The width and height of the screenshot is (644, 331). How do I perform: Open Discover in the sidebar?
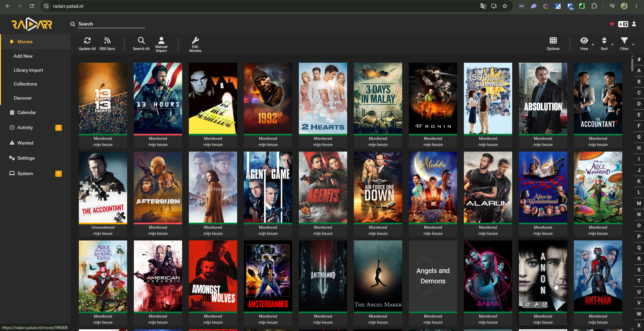click(x=23, y=98)
